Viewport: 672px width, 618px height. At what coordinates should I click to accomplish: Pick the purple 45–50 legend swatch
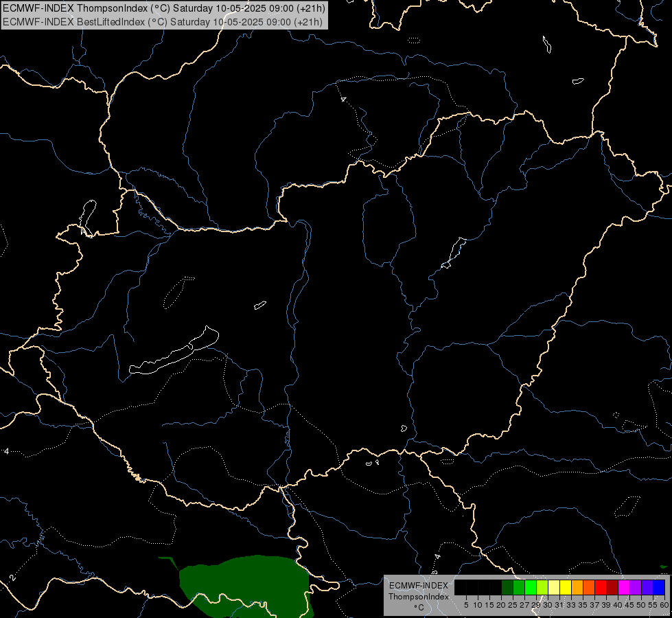[x=636, y=587]
